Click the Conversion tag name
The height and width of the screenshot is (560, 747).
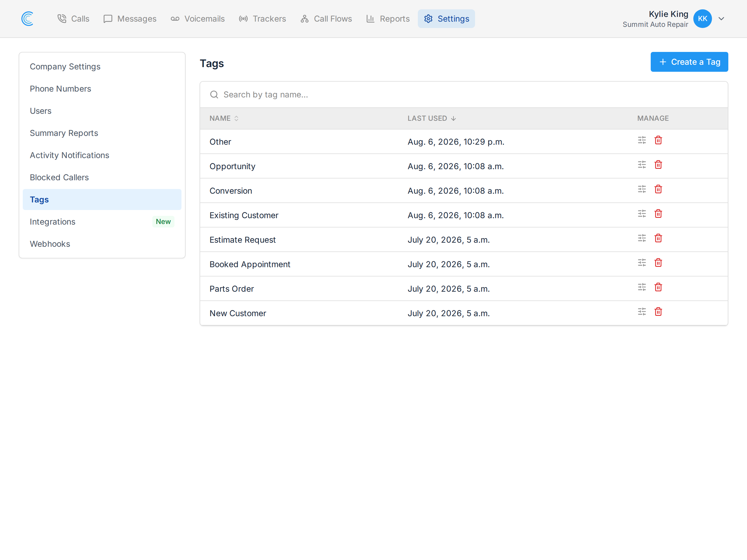[231, 191]
